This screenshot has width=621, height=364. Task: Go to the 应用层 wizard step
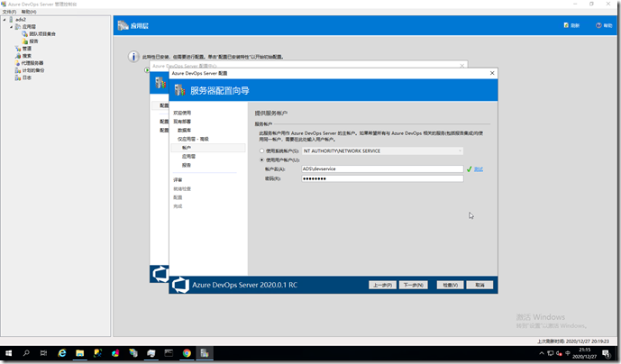click(188, 157)
